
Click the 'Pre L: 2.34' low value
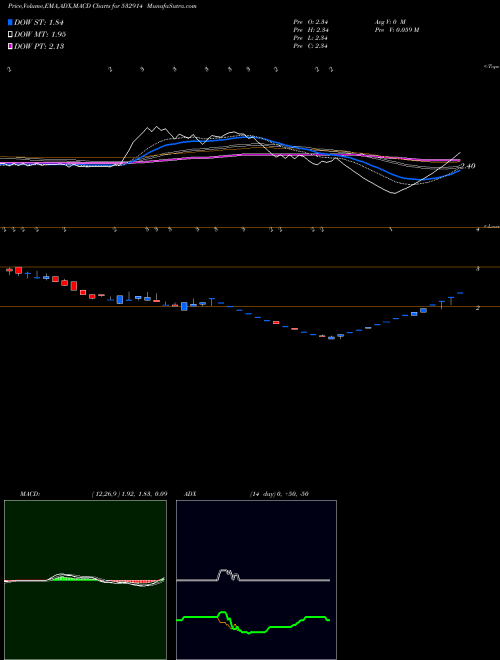[x=311, y=37]
